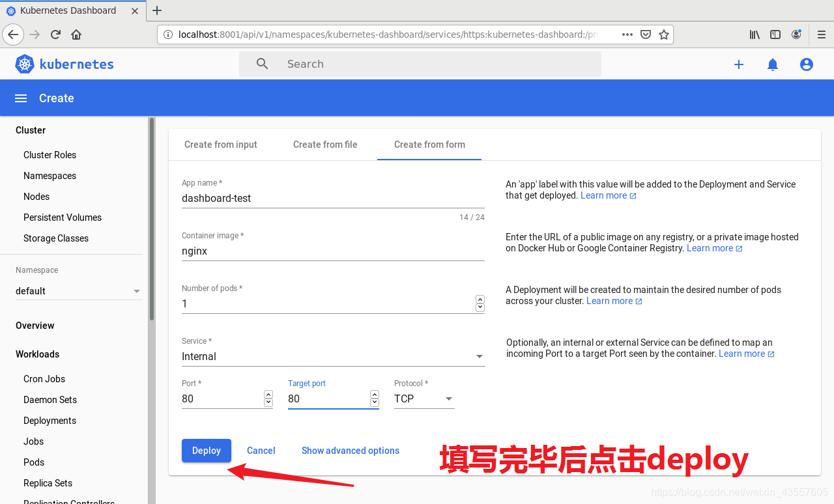Click the sidebar vertical scrollbar

pyautogui.click(x=152, y=219)
